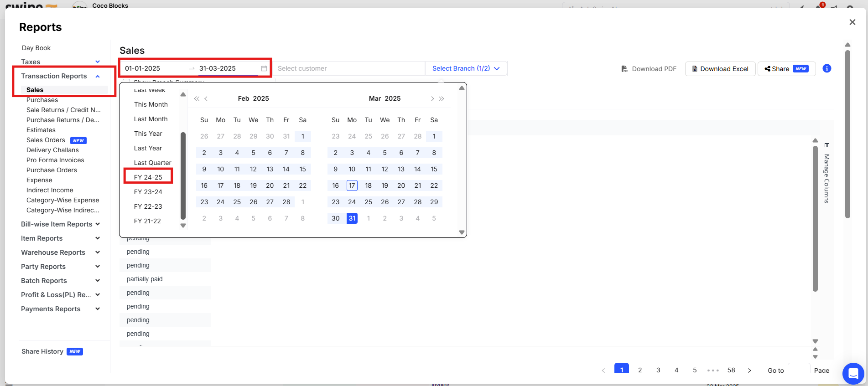The height and width of the screenshot is (386, 868).
Task: Open Pro Forma Invoices report
Action: click(x=55, y=160)
